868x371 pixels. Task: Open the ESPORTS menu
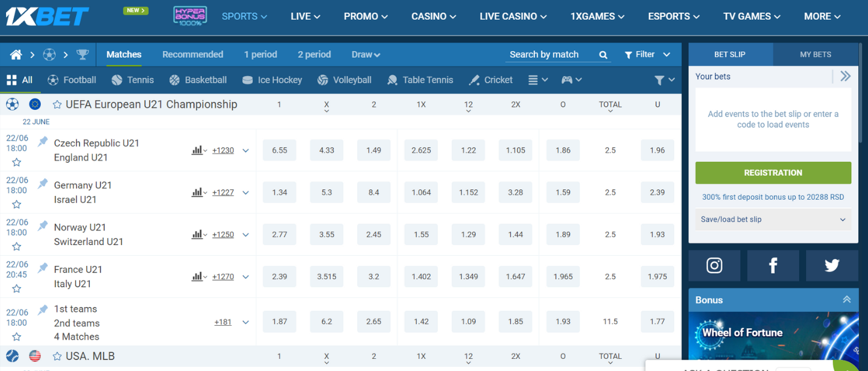pos(674,17)
